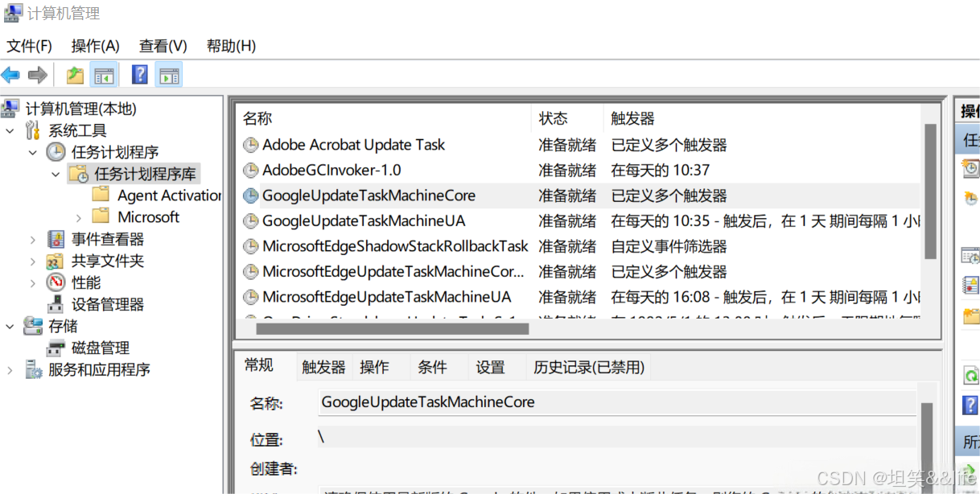Switch to the 常规 tab
This screenshot has width=980, height=494.
tap(259, 365)
